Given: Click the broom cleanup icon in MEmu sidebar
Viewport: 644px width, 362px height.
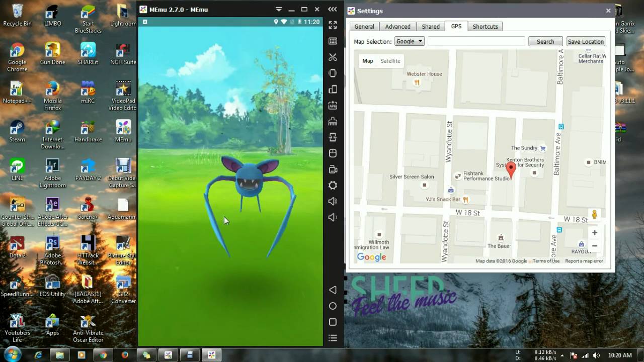Looking at the screenshot, I should click(333, 121).
